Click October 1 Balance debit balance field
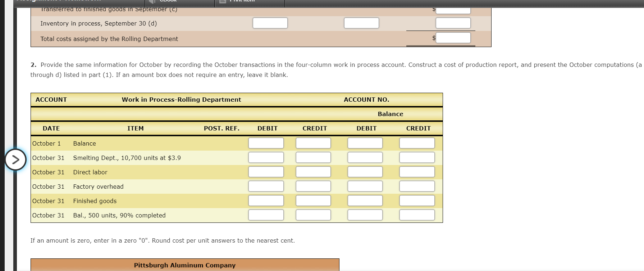This screenshot has height=271, width=644. point(365,143)
